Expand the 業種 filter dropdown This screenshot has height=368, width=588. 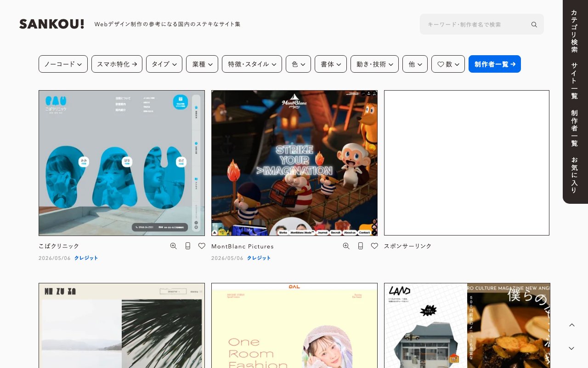[202, 64]
